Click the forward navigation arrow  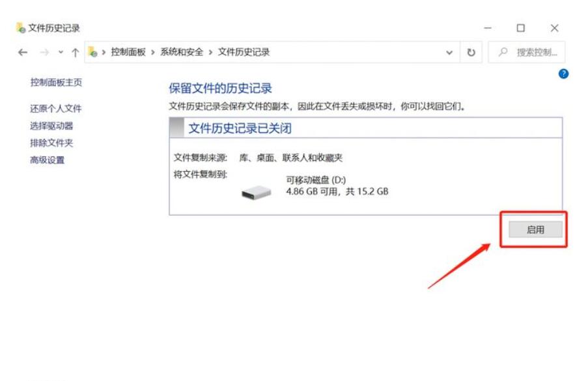click(44, 53)
